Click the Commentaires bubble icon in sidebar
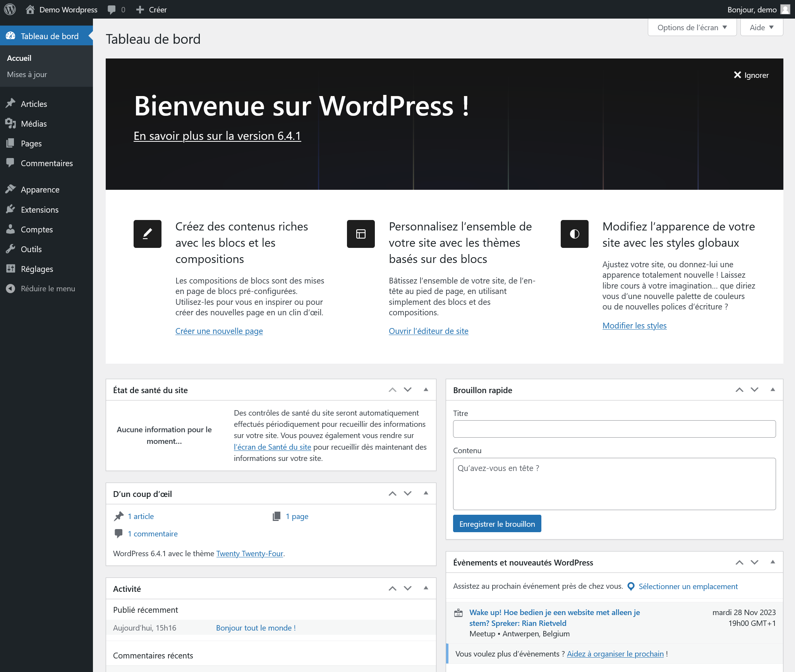The width and height of the screenshot is (795, 672). pyautogui.click(x=10, y=163)
